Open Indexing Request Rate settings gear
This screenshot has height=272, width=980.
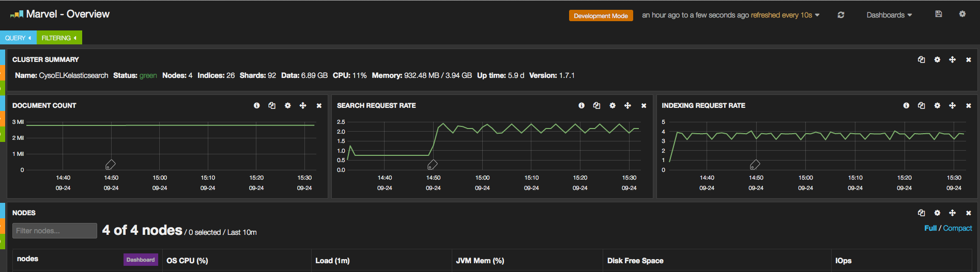(937, 105)
